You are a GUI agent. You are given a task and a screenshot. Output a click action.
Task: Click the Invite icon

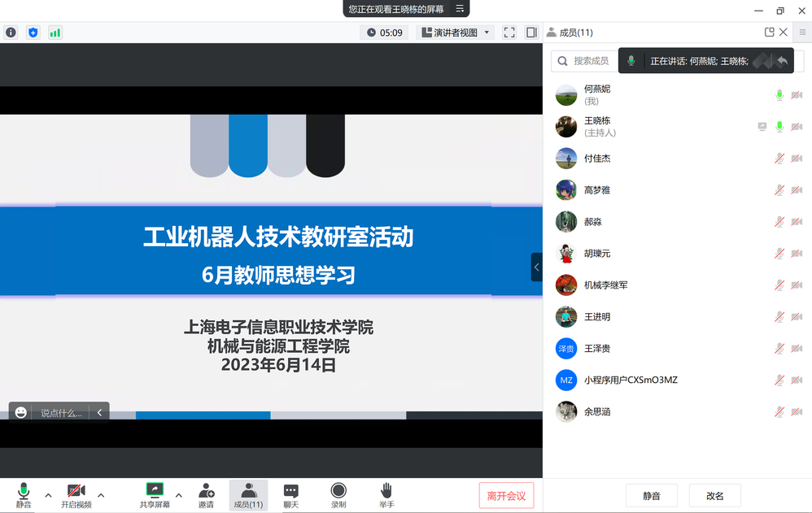coord(206,494)
